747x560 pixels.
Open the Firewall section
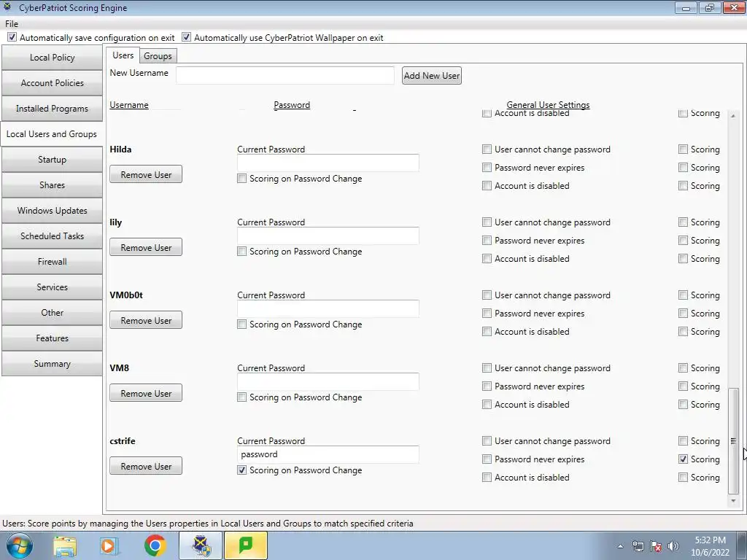coord(52,262)
